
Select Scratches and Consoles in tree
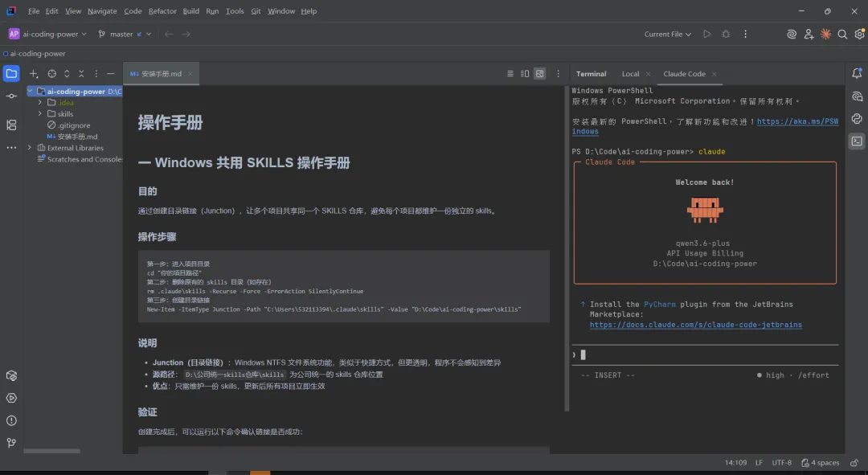click(79, 159)
